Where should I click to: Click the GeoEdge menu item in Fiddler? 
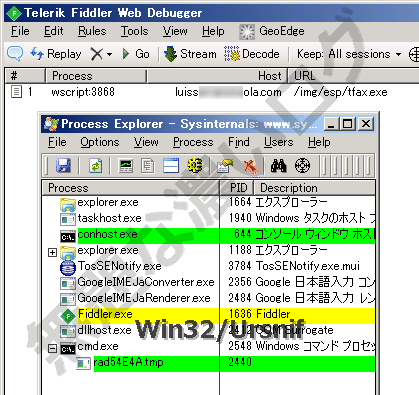click(x=272, y=31)
